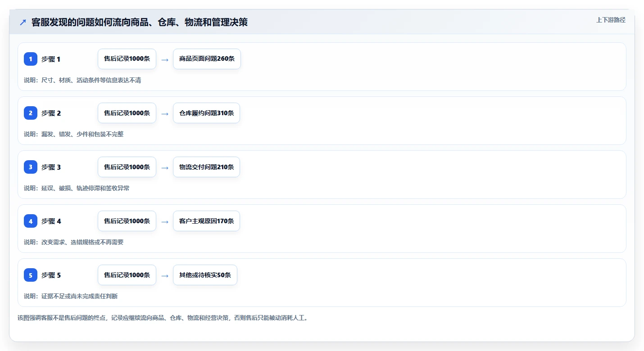Click the blue number 1 badge
This screenshot has height=351, width=644.
31,59
